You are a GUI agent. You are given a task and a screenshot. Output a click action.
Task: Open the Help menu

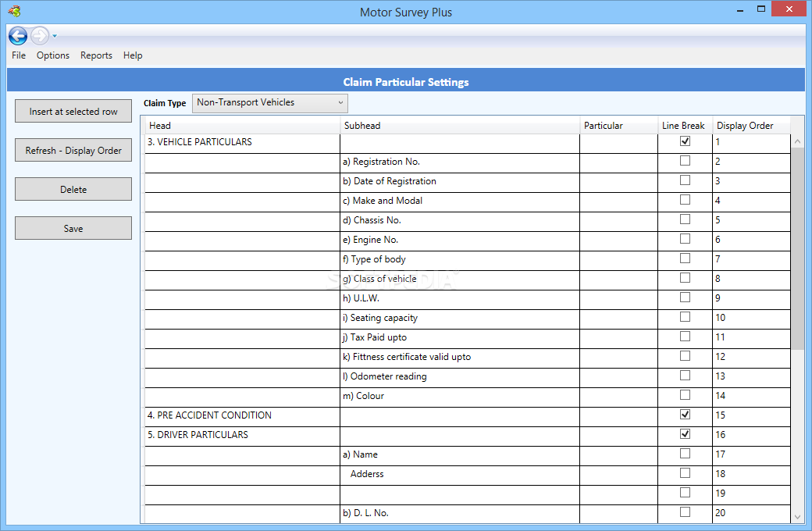pyautogui.click(x=133, y=55)
